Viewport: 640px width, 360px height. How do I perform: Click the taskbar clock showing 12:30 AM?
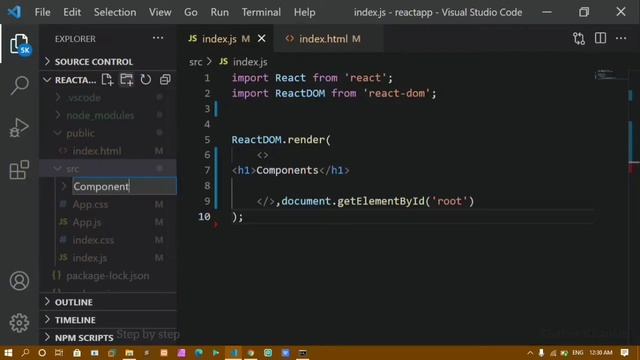click(x=601, y=353)
